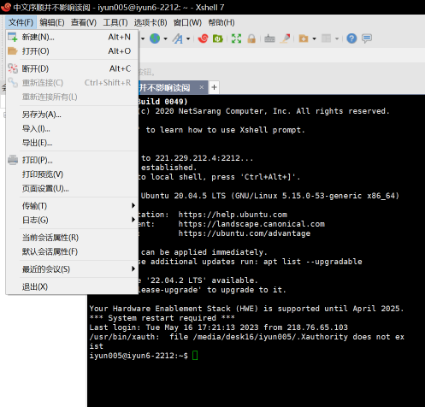This screenshot has height=408, width=426.
Task: Click the grey layout grid toolbar icon
Action: (326, 38)
